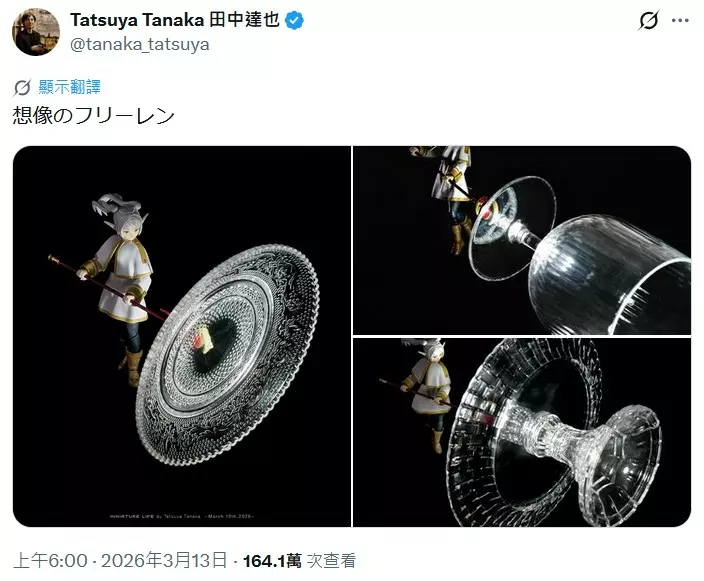Open the glass cake stand photo
This screenshot has height=581, width=704.
(522, 432)
